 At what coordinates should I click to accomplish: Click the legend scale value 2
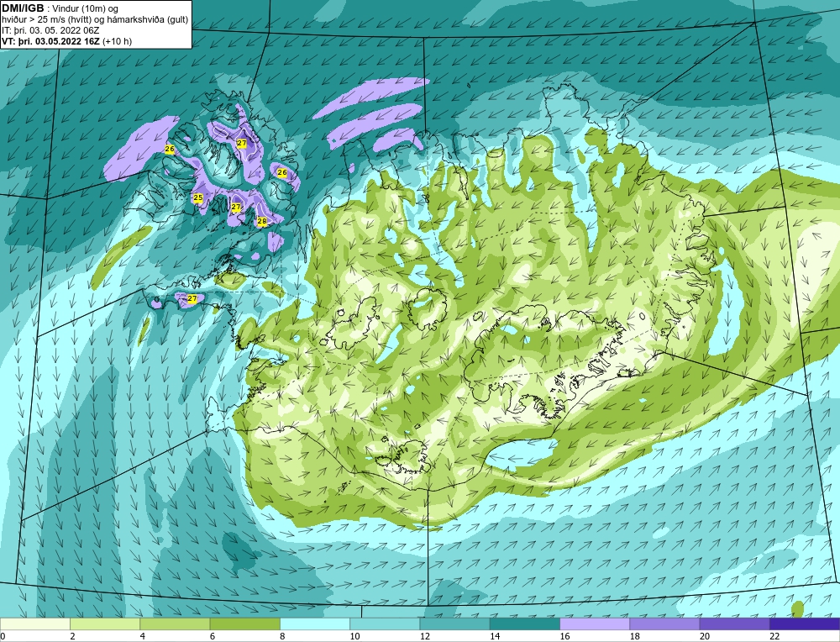point(72,636)
